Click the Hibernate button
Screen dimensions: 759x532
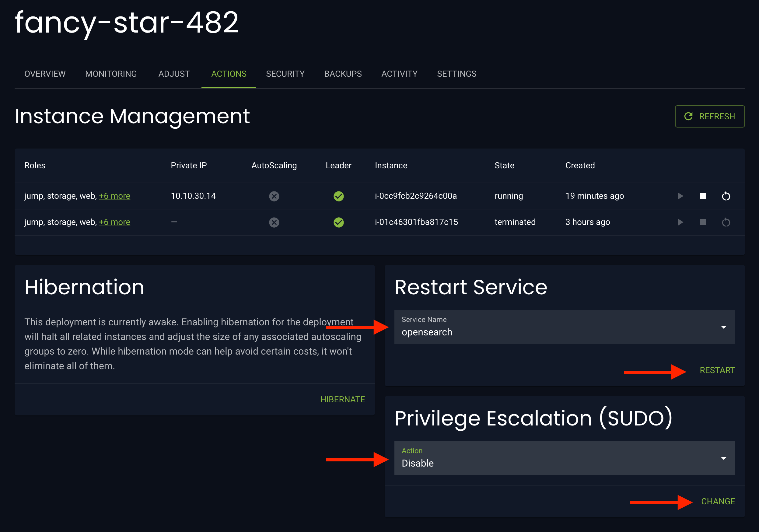click(x=342, y=399)
